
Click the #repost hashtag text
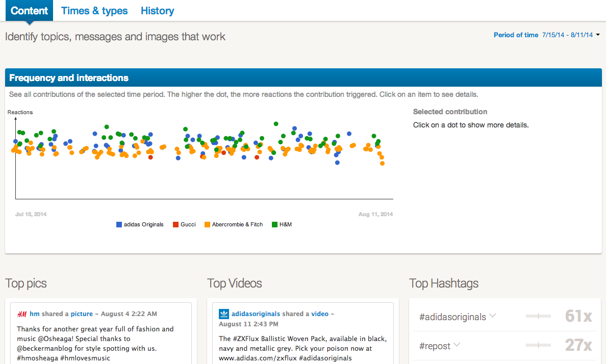coord(435,346)
